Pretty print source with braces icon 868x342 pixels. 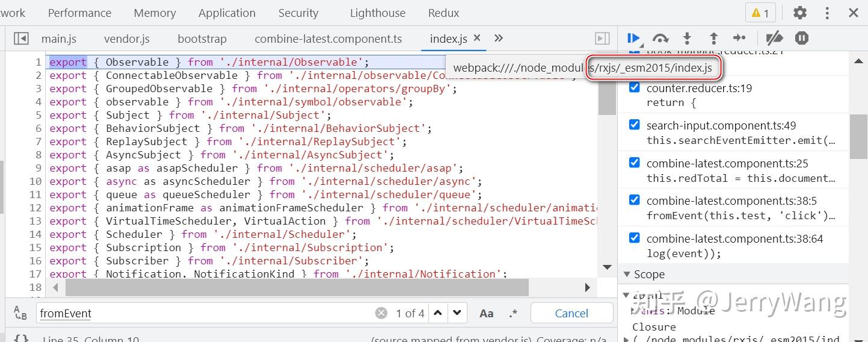tap(21, 339)
